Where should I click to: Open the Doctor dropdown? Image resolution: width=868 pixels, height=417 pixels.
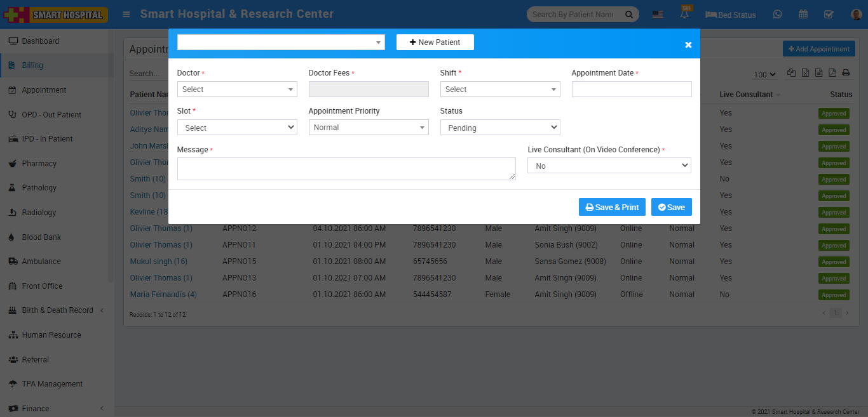click(x=237, y=89)
